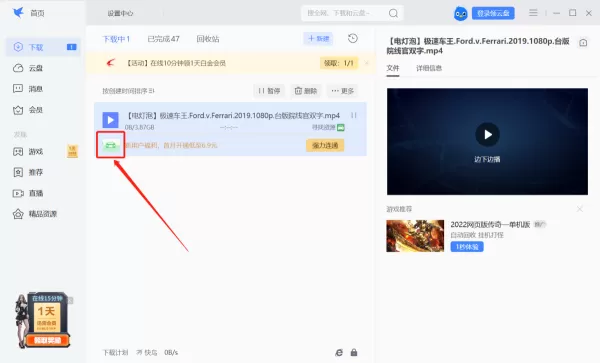The height and width of the screenshot is (363, 600).
Task: Open the 更多 more options menu
Action: click(x=342, y=91)
